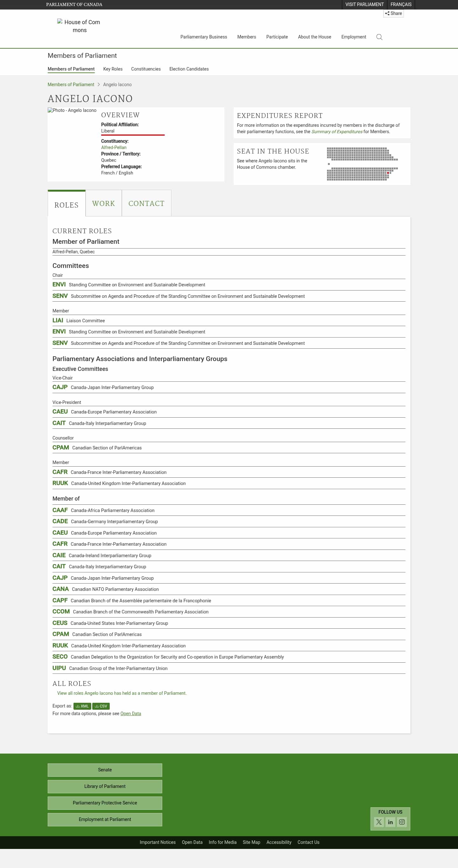Select the Key Roles submenu item

113,69
